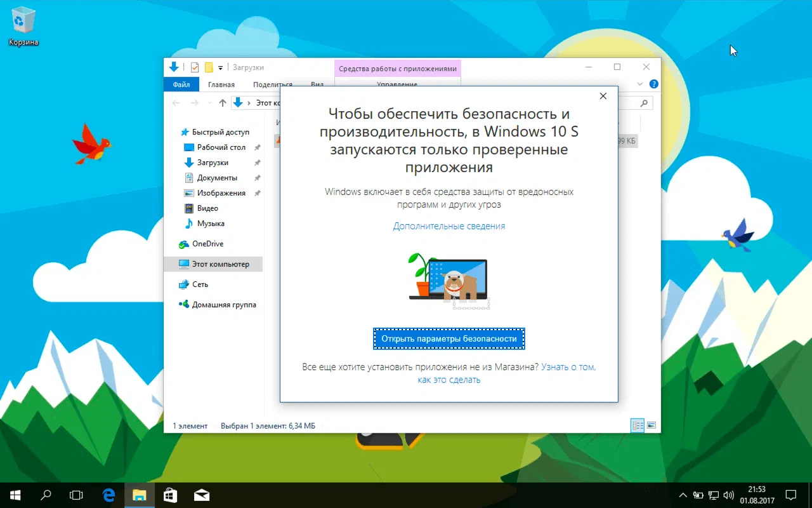Open Изображения in the navigation pane

214,193
